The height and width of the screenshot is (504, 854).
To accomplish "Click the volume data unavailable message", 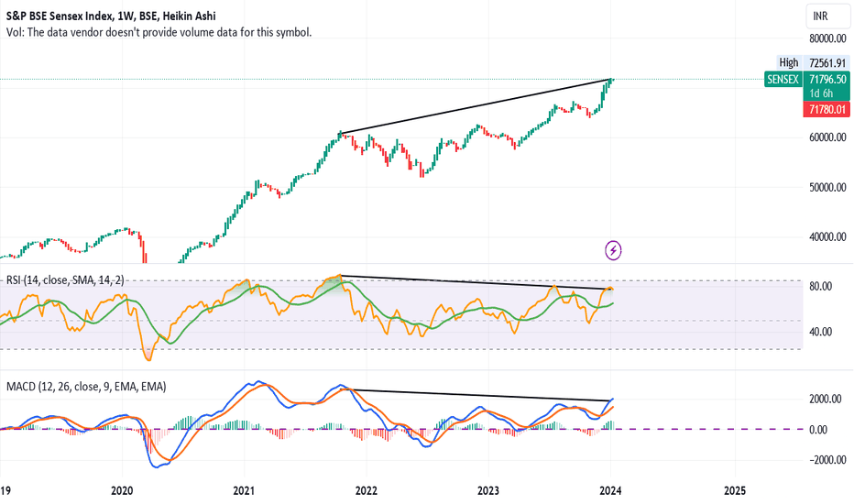I will [x=159, y=32].
